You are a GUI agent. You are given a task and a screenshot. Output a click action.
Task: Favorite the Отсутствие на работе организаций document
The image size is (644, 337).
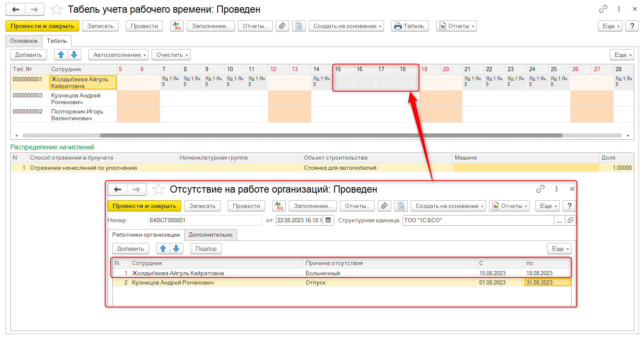tap(158, 189)
